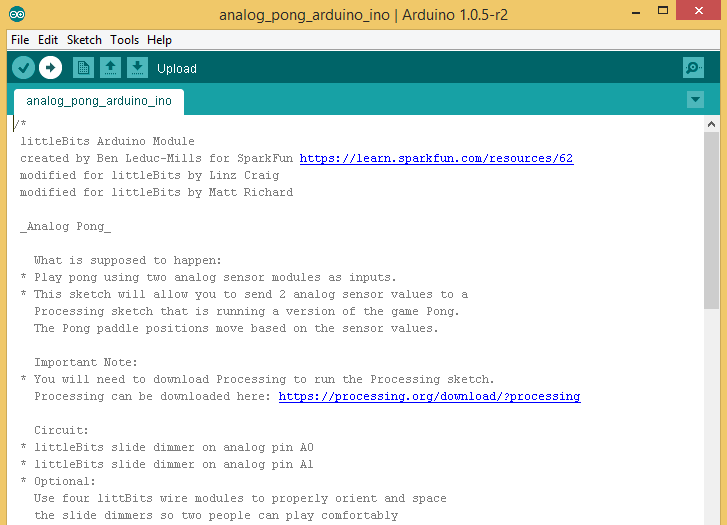
Task: Open the Help menu
Action: pyautogui.click(x=159, y=40)
